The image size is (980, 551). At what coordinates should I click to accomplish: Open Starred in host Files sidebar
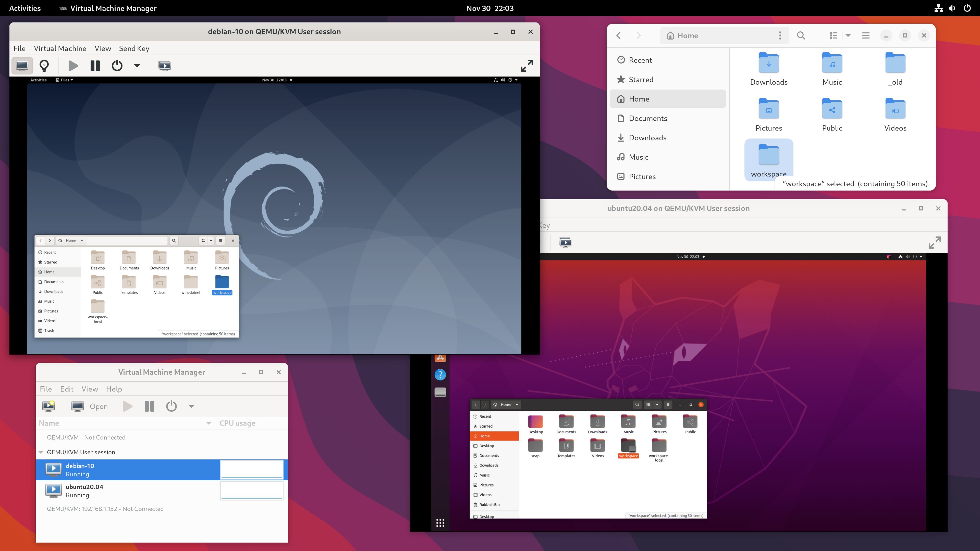point(641,80)
